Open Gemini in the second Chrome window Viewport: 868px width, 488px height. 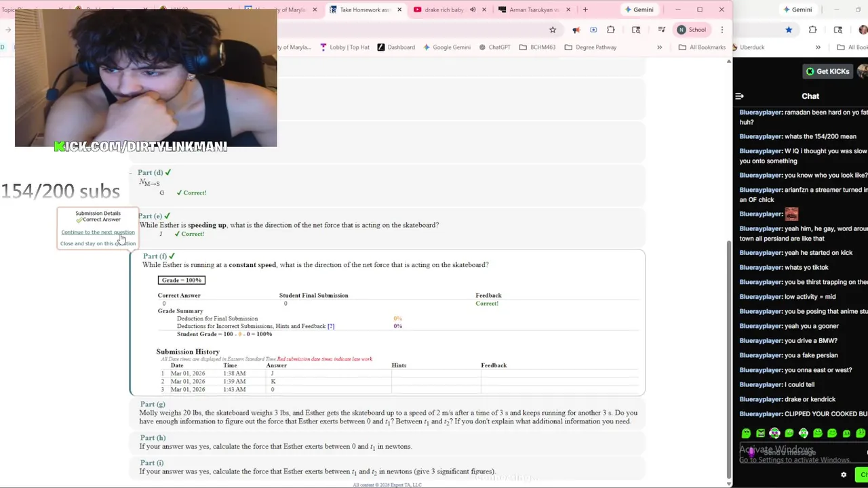(x=797, y=9)
